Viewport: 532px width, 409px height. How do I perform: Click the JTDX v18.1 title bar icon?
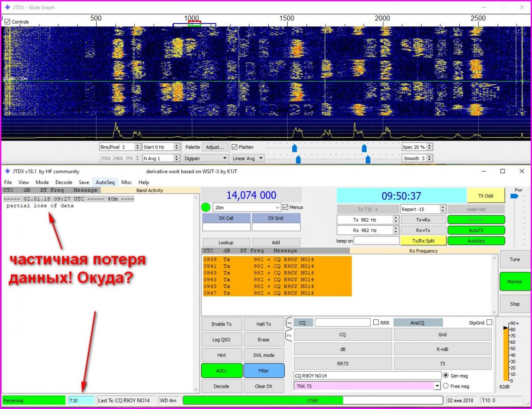click(7, 171)
